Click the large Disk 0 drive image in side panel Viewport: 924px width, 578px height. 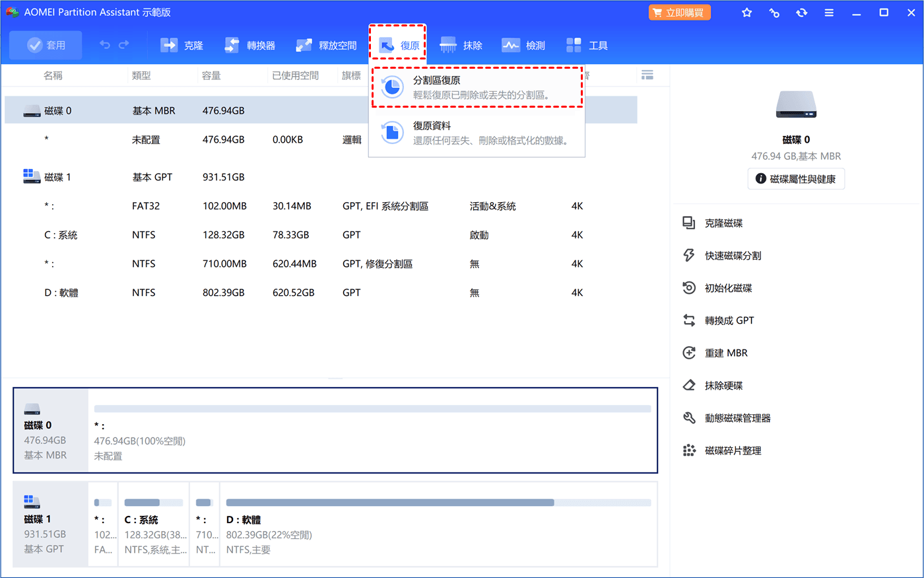(796, 105)
